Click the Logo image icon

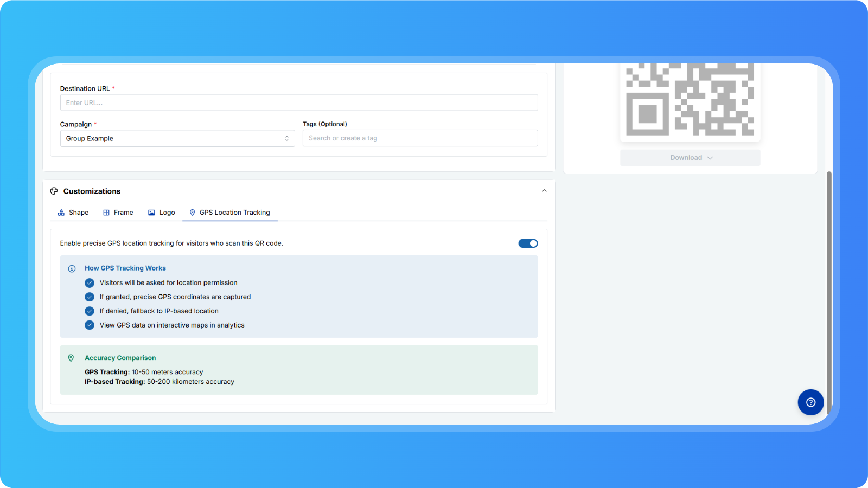coord(151,213)
